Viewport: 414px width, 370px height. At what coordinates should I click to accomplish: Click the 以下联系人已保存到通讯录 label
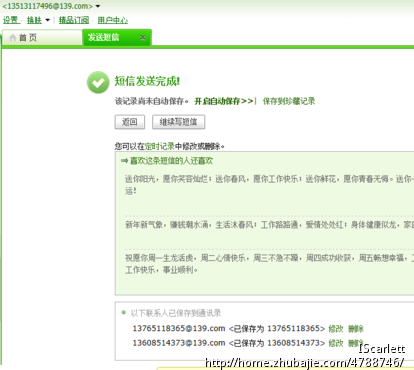[176, 313]
